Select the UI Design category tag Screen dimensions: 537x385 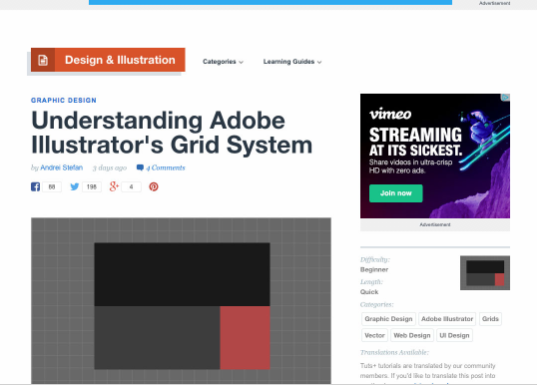click(x=454, y=335)
